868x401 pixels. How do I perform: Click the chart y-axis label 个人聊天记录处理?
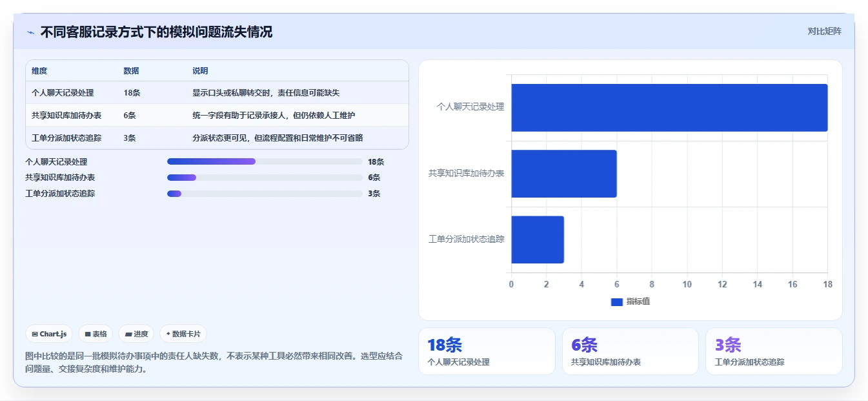click(x=470, y=107)
